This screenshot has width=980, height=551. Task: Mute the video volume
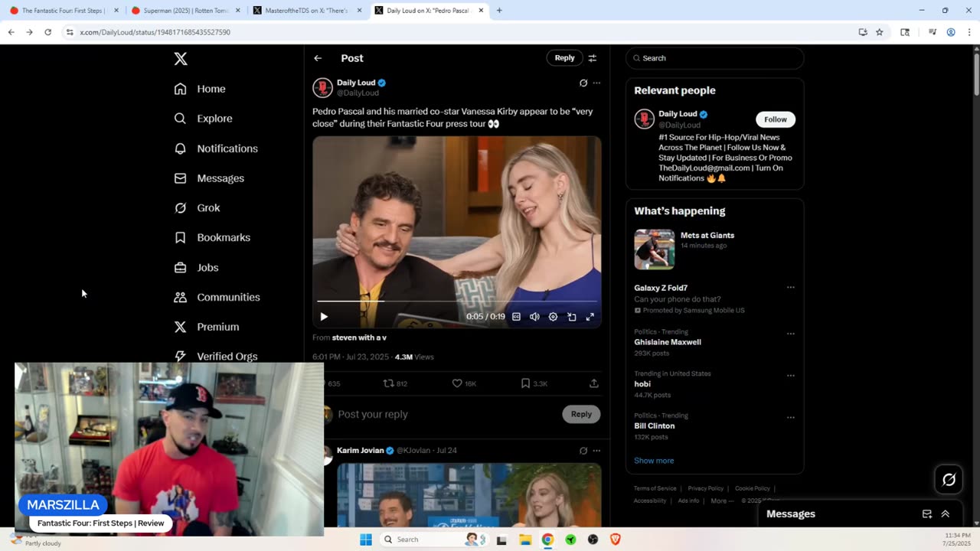tap(534, 317)
